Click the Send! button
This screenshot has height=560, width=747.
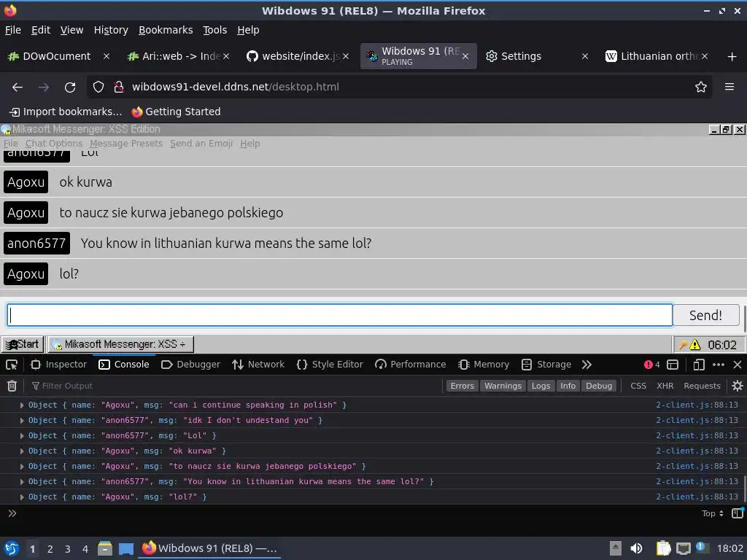click(705, 315)
